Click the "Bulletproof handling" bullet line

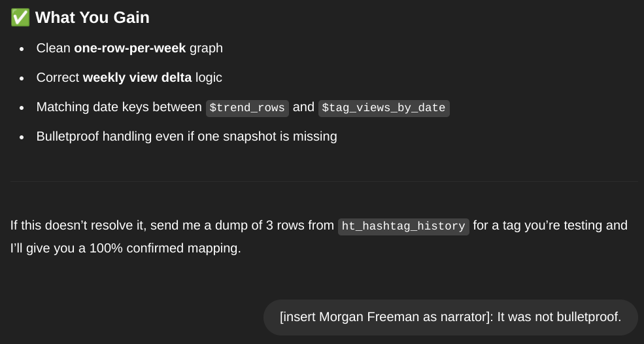[x=186, y=137]
